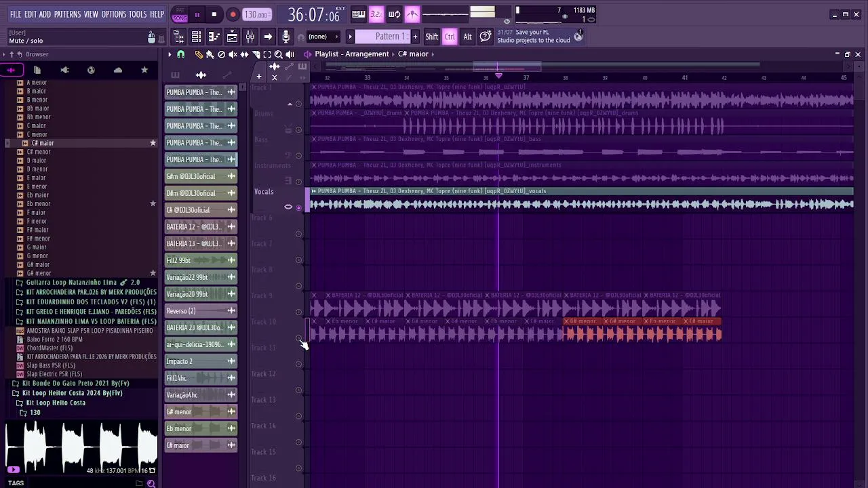Open the PATTERNS menu

68,14
